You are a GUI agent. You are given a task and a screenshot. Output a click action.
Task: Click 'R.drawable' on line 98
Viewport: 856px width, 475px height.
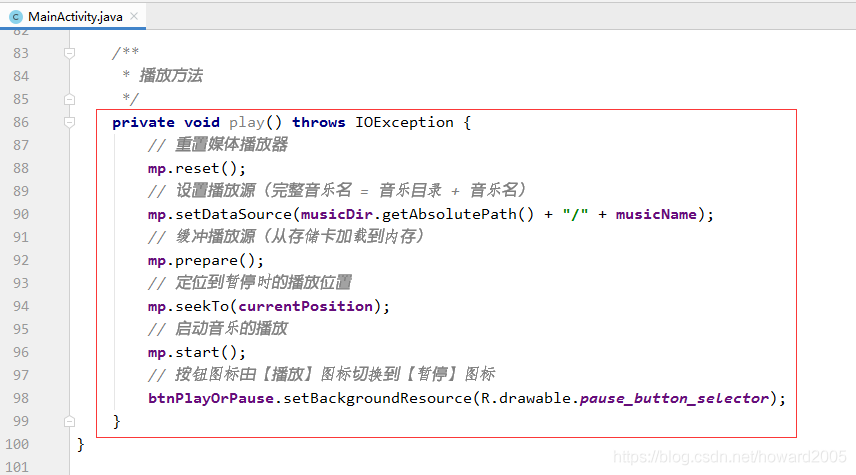tap(525, 398)
